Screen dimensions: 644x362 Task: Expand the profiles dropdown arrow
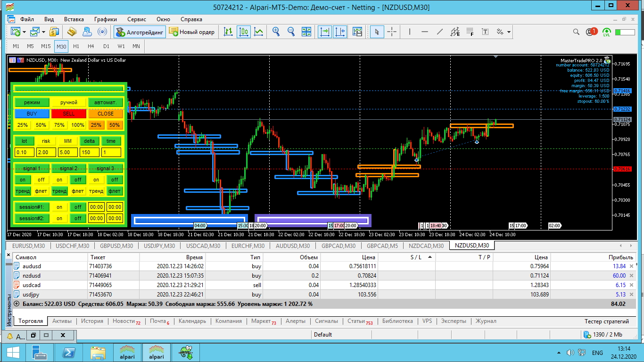[x=43, y=32]
